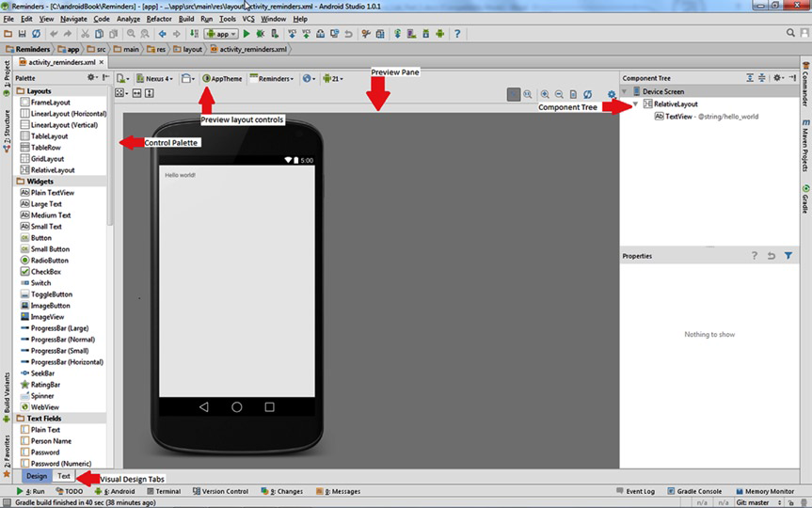Click the Debug app bug icon

coord(261,34)
